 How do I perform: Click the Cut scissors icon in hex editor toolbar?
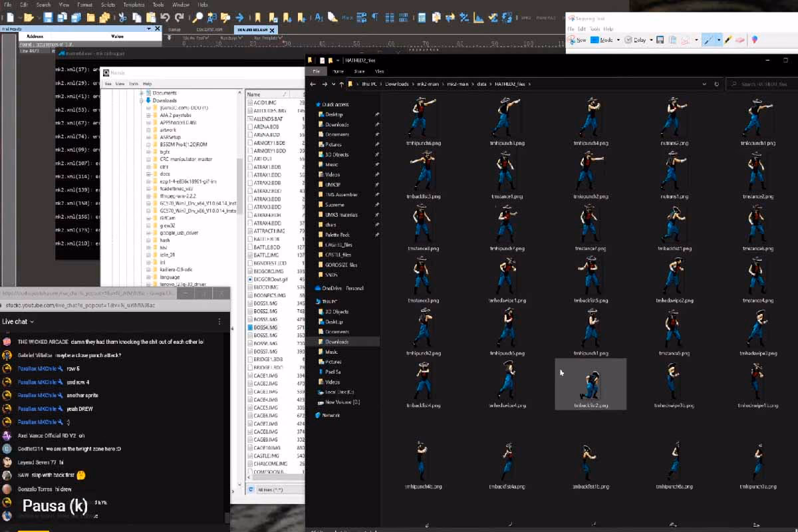[122, 18]
